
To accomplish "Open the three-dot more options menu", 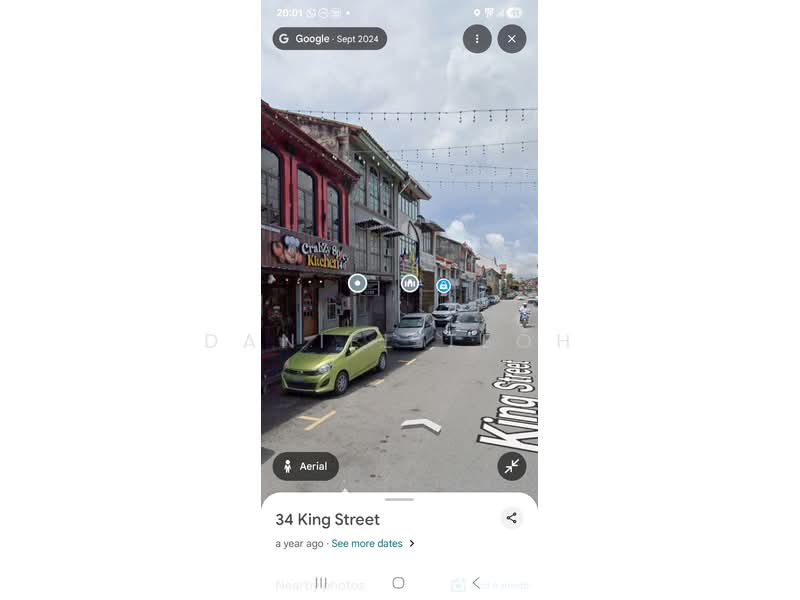I will [477, 39].
